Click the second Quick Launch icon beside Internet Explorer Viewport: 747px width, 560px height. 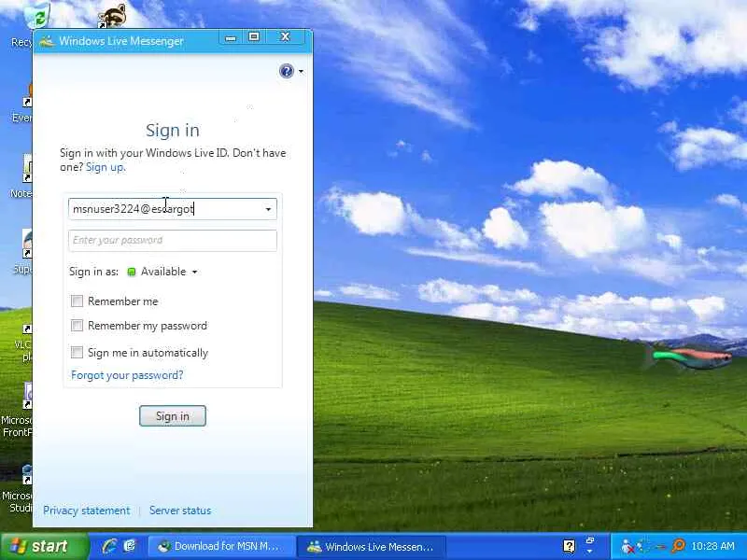[x=130, y=546]
